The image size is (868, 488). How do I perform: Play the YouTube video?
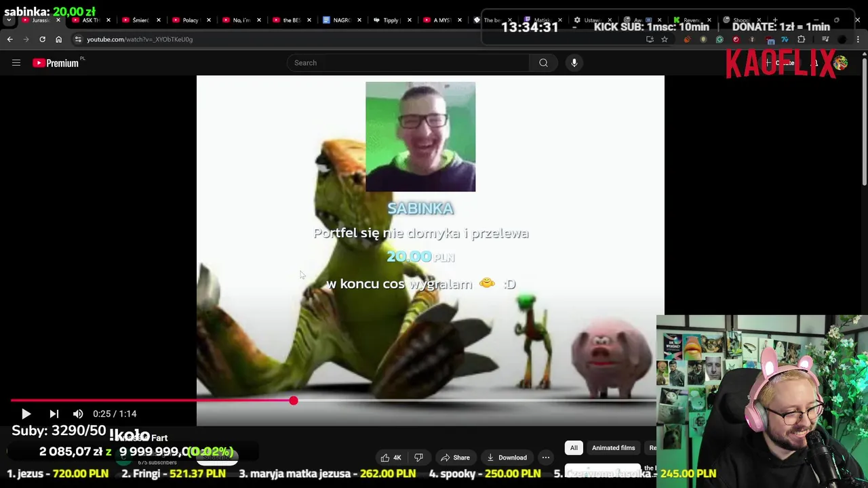coord(26,413)
